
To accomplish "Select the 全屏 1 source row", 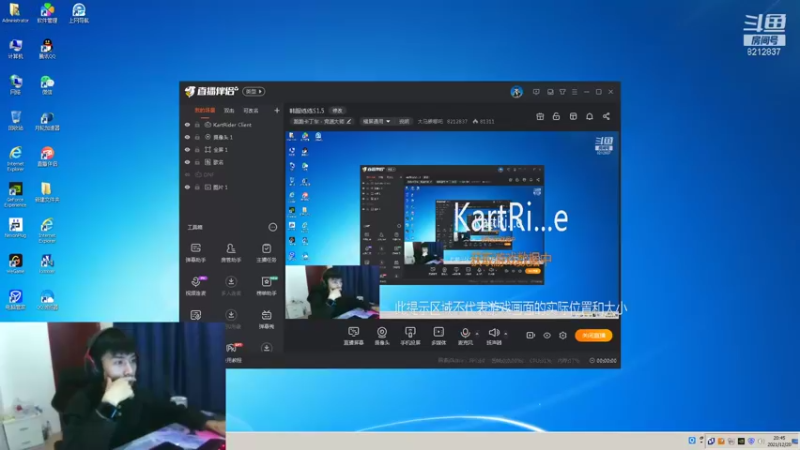I will (232, 149).
